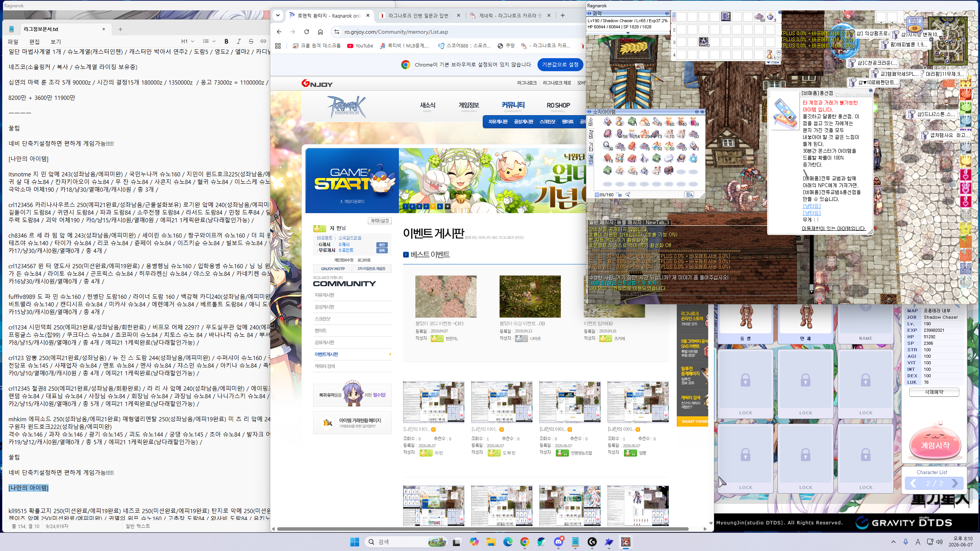Image resolution: width=980 pixels, height=551 pixels.
Task: Click the GAME START banner button
Action: [352, 181]
